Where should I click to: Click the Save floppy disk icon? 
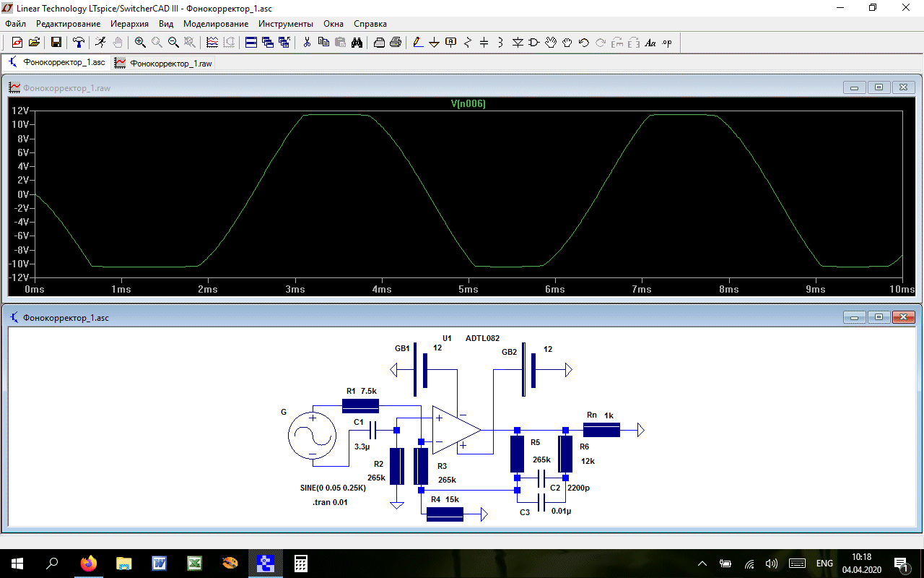coord(56,43)
